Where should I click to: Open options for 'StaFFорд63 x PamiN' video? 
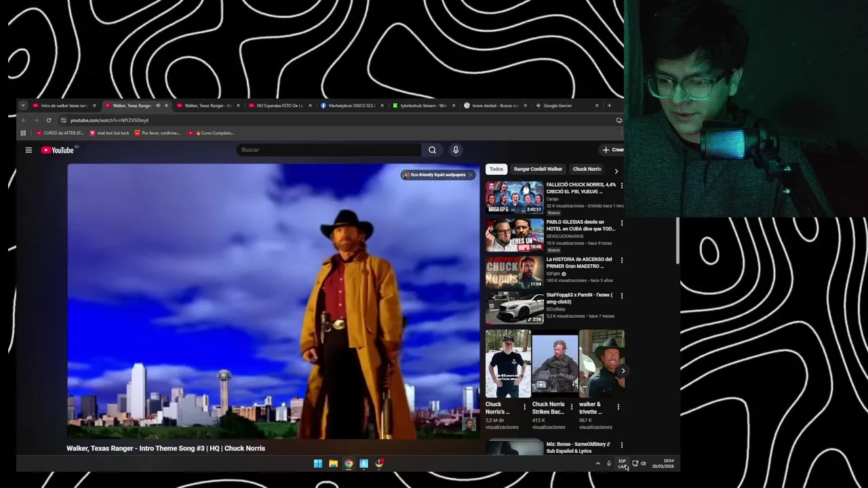[x=621, y=296]
